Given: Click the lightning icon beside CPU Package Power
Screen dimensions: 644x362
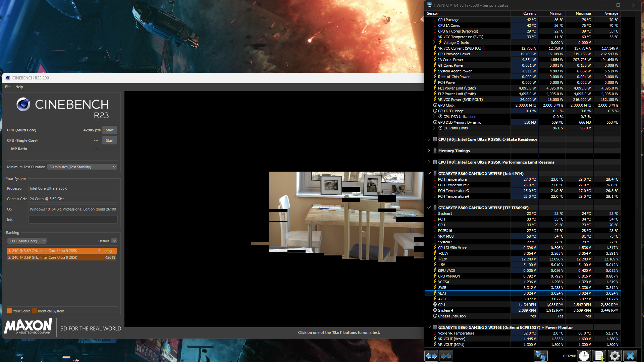Looking at the screenshot, I should (x=435, y=54).
